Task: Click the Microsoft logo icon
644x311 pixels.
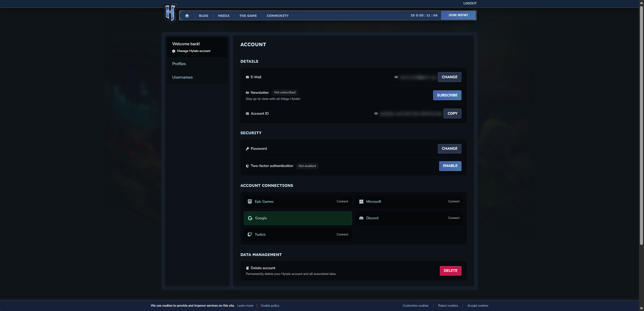Action: pyautogui.click(x=361, y=201)
